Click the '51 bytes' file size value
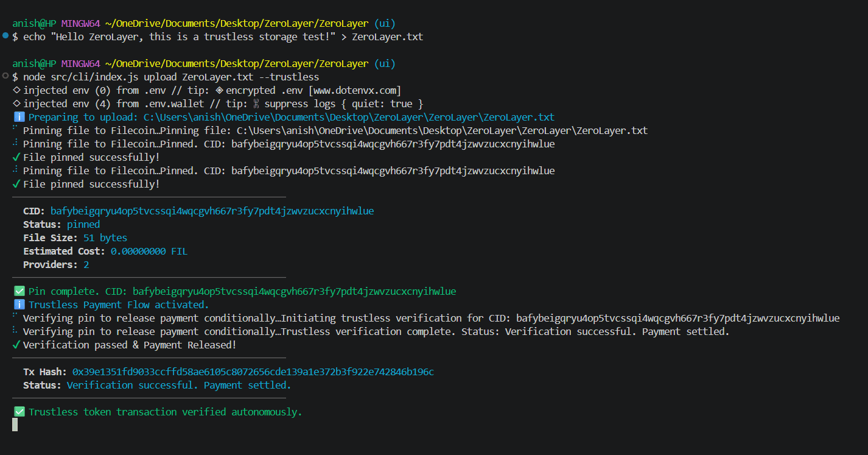The width and height of the screenshot is (868, 455). tap(105, 238)
